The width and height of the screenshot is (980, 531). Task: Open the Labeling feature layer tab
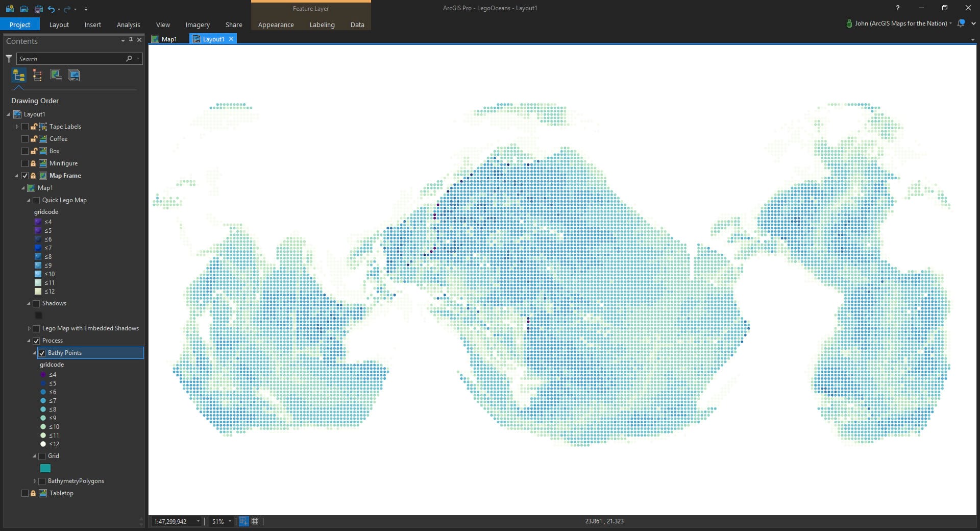[x=322, y=25]
